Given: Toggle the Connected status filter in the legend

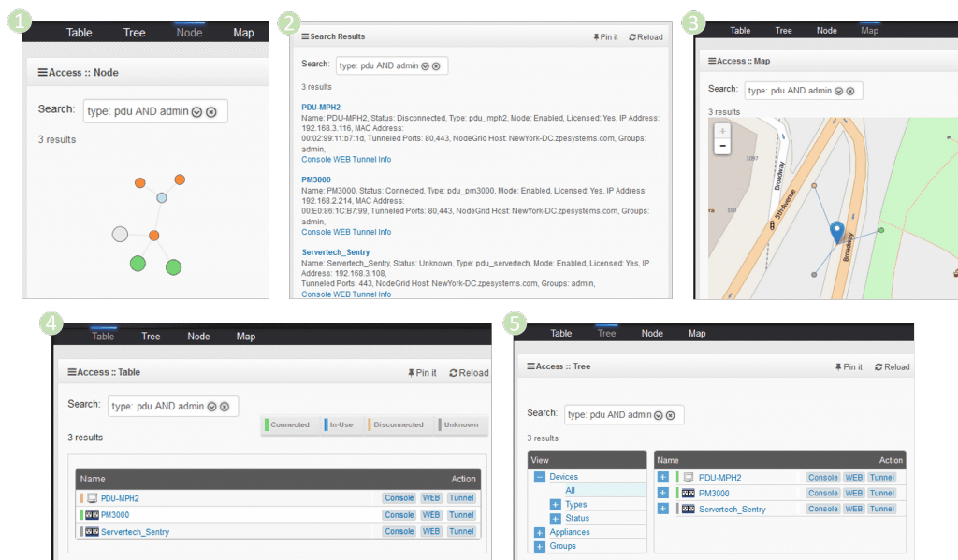Looking at the screenshot, I should click(x=289, y=424).
